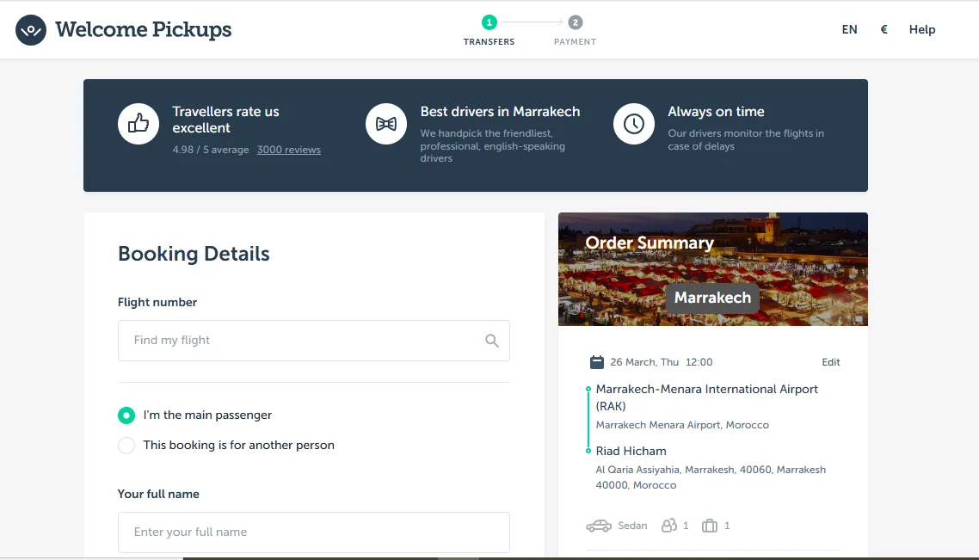Click the Marrakech destination banner label
Image resolution: width=979 pixels, height=560 pixels.
click(x=712, y=298)
